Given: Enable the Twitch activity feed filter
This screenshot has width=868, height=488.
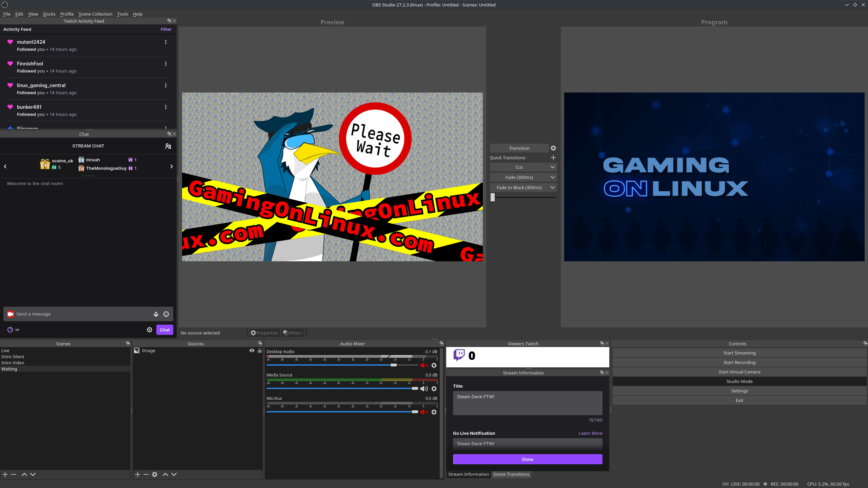Looking at the screenshot, I should [166, 28].
